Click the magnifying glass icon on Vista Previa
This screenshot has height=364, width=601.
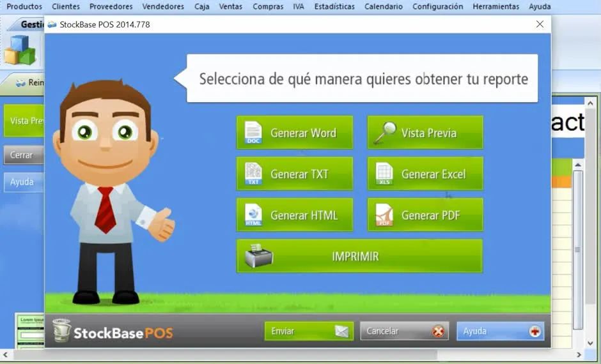click(384, 132)
